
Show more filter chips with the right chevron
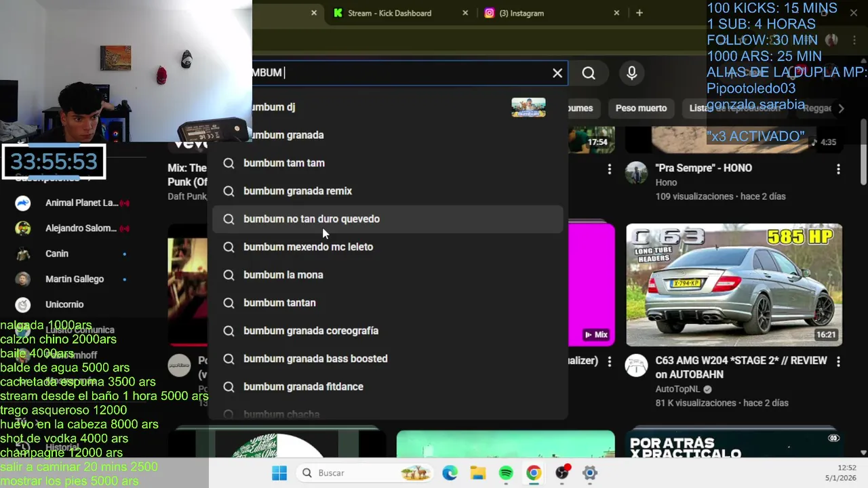(x=841, y=108)
